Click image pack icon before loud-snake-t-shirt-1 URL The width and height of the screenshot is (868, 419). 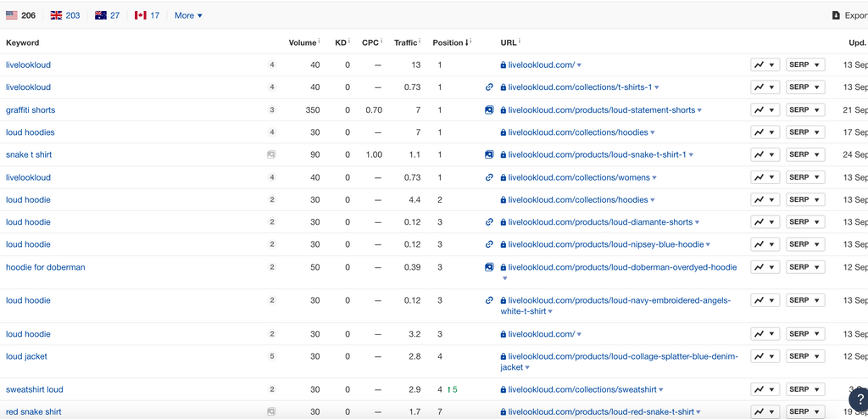click(x=489, y=154)
